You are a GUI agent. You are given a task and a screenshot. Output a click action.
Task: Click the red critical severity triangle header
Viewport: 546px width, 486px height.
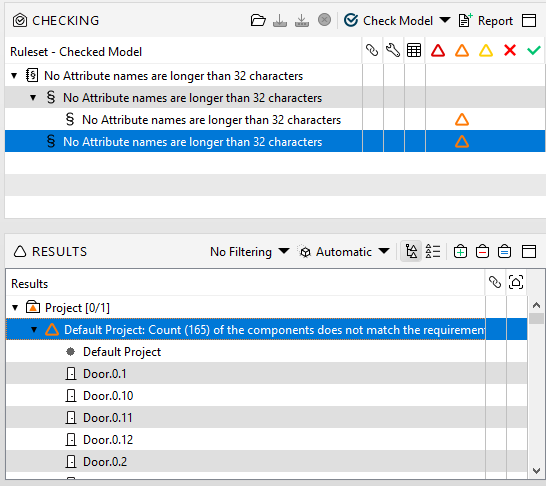(438, 50)
